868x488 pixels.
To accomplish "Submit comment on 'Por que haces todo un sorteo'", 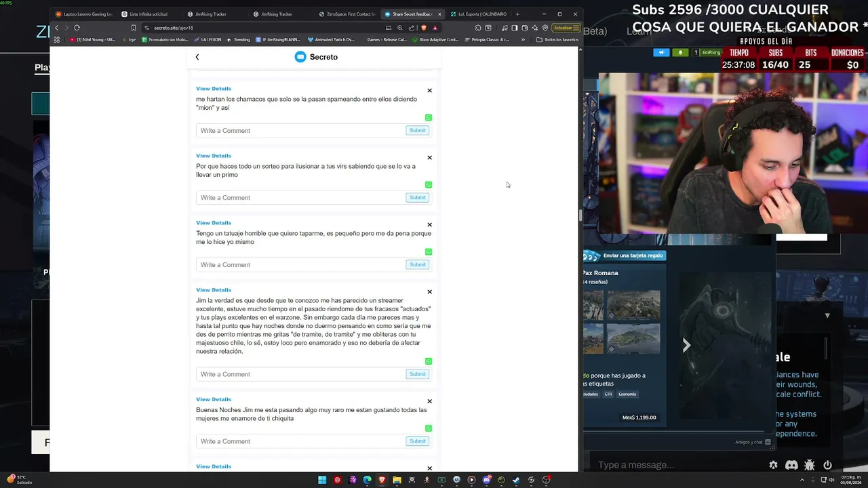I will [x=418, y=197].
